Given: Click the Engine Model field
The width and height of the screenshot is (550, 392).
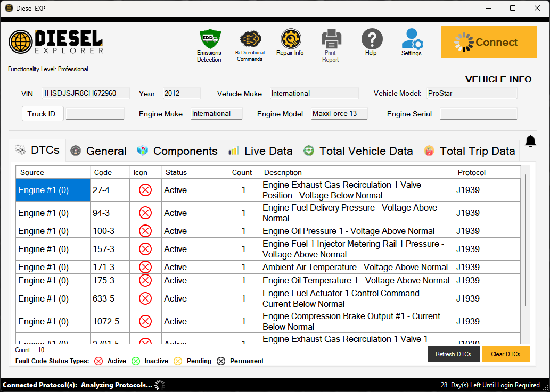Looking at the screenshot, I should (339, 114).
